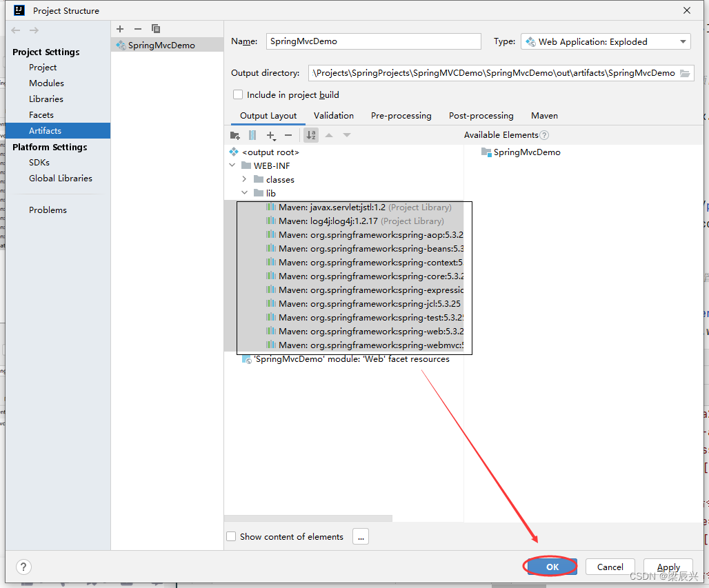The height and width of the screenshot is (588, 709).
Task: Select SpringMvcDemo artifact in list
Action: (168, 45)
